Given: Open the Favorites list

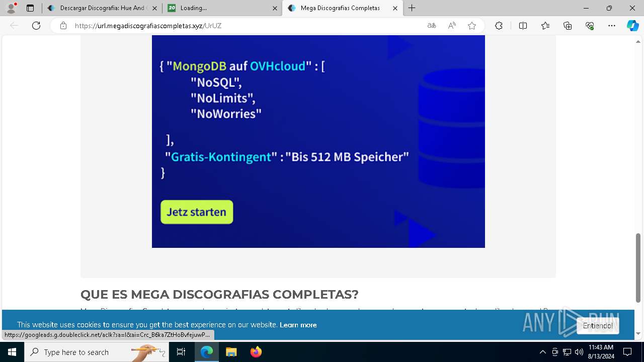Looking at the screenshot, I should click(545, 26).
